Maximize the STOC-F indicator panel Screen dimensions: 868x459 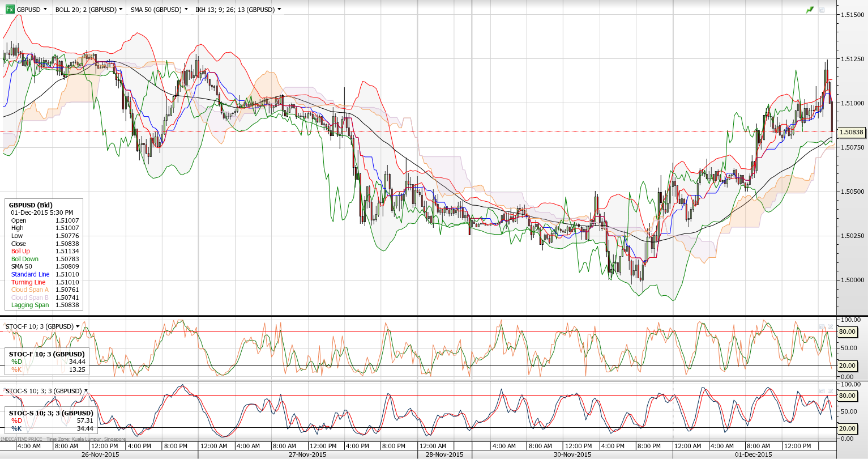pyautogui.click(x=822, y=327)
